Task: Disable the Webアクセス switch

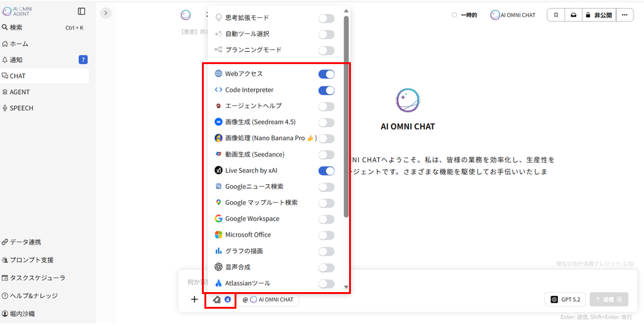Action: (x=326, y=75)
